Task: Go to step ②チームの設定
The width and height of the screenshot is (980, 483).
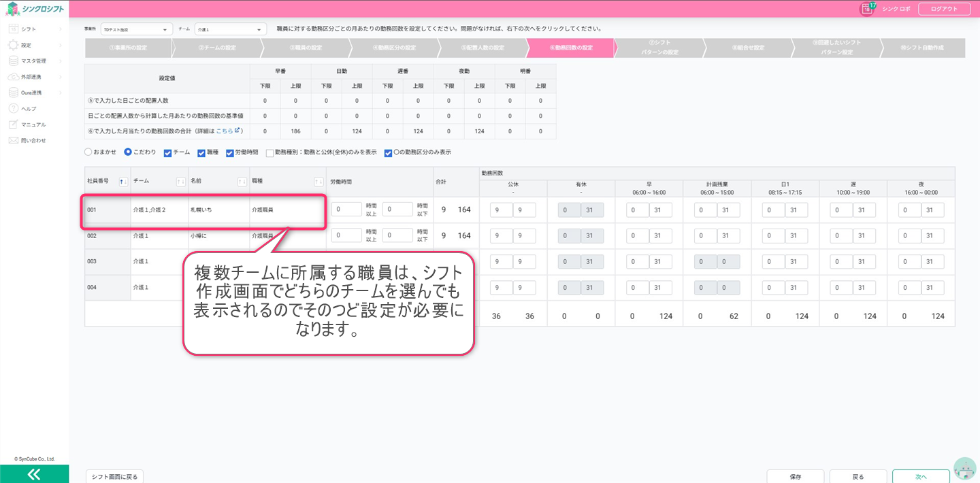Action: [x=217, y=48]
